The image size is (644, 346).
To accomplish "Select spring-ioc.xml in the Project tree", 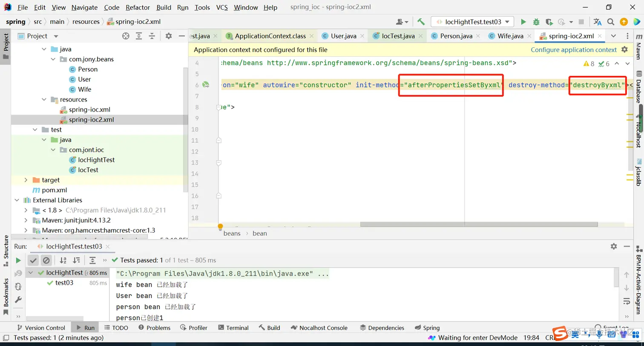I will tap(89, 110).
